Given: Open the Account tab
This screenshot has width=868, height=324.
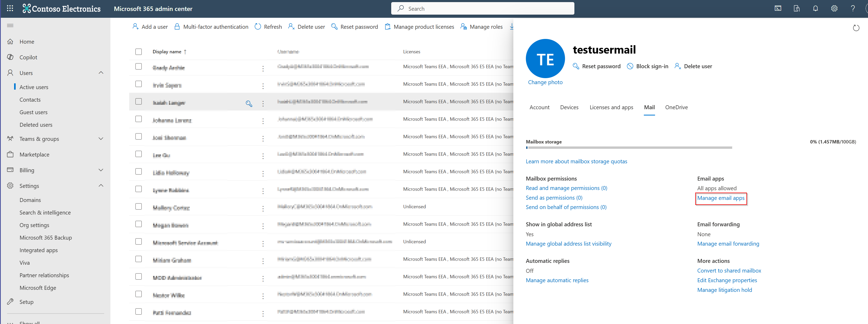Looking at the screenshot, I should coord(539,107).
